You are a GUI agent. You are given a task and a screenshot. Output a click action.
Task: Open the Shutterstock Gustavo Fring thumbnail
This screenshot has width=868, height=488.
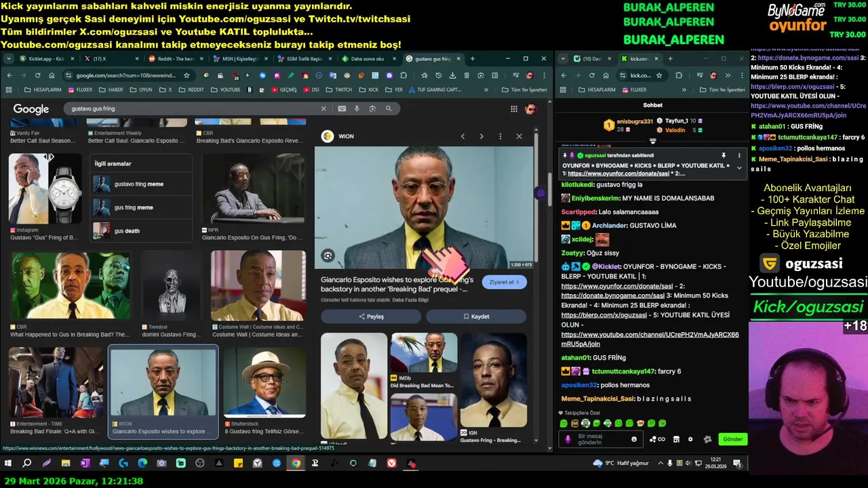pyautogui.click(x=264, y=382)
